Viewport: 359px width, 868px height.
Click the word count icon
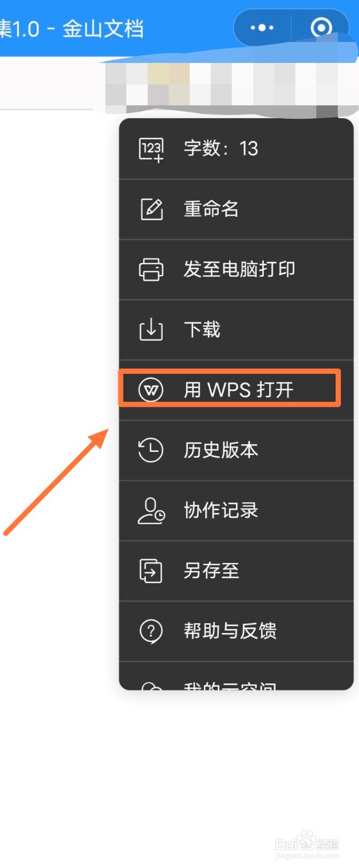point(152,149)
